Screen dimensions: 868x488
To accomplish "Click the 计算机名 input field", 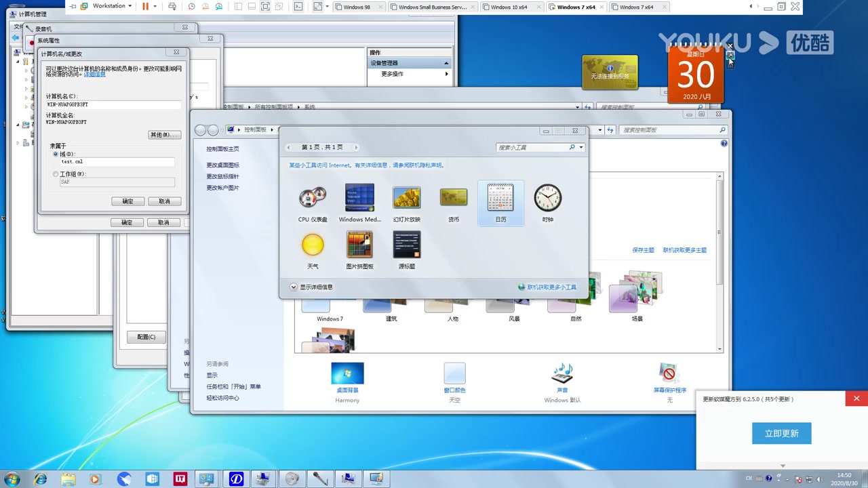I will click(113, 105).
